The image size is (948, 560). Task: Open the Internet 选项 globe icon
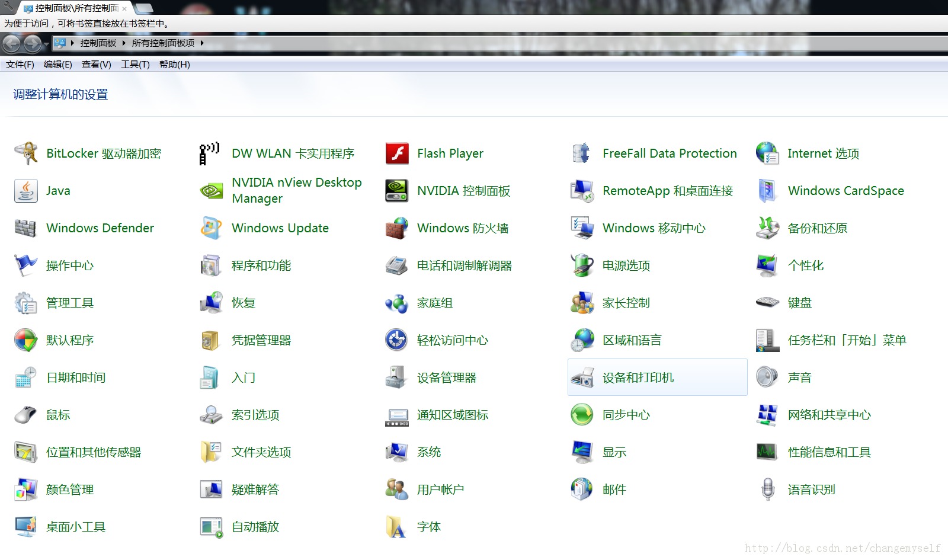pyautogui.click(x=767, y=153)
